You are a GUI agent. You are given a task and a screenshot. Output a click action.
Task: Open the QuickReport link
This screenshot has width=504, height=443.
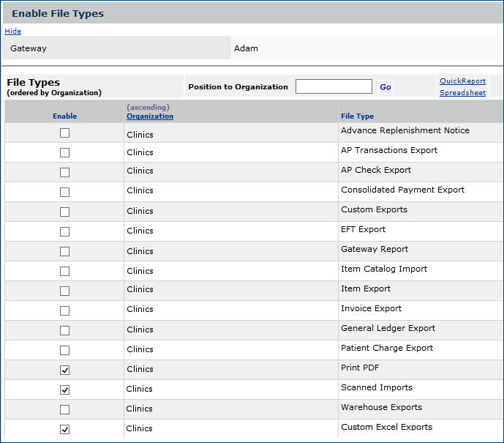tap(462, 81)
